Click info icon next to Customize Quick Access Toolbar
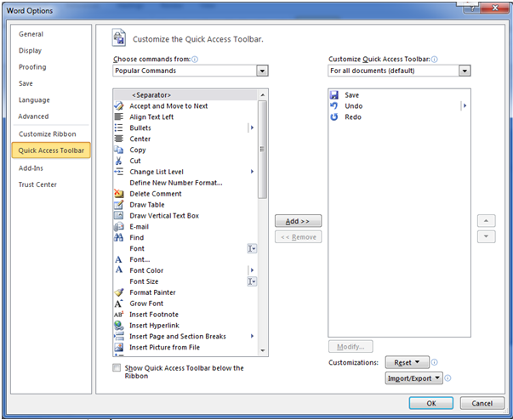 pyautogui.click(x=435, y=60)
